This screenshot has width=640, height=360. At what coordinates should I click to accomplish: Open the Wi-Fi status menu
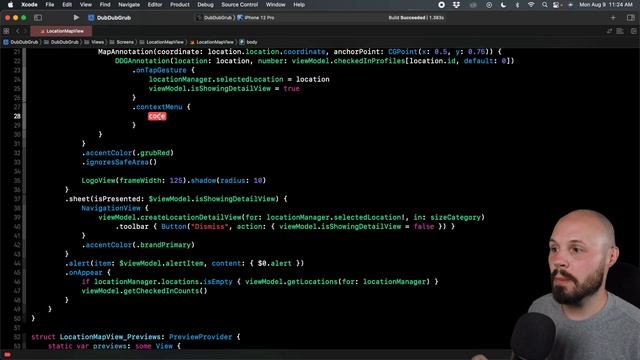coord(531,5)
